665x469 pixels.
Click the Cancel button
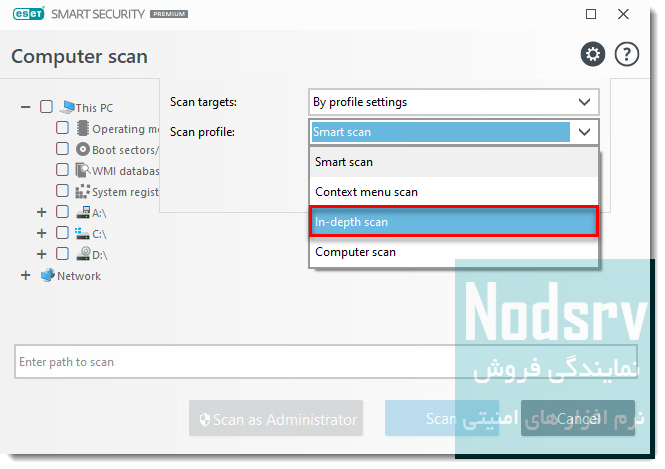click(578, 419)
